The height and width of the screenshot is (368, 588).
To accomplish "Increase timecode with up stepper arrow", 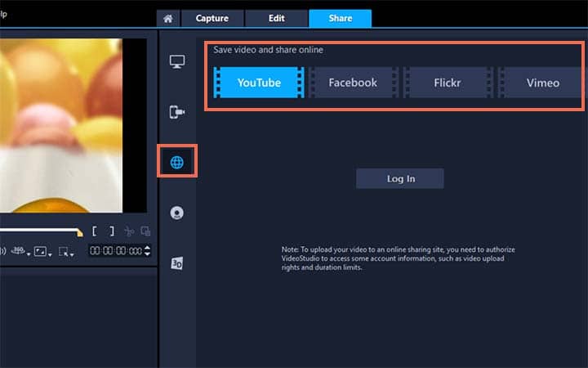I will click(x=147, y=248).
